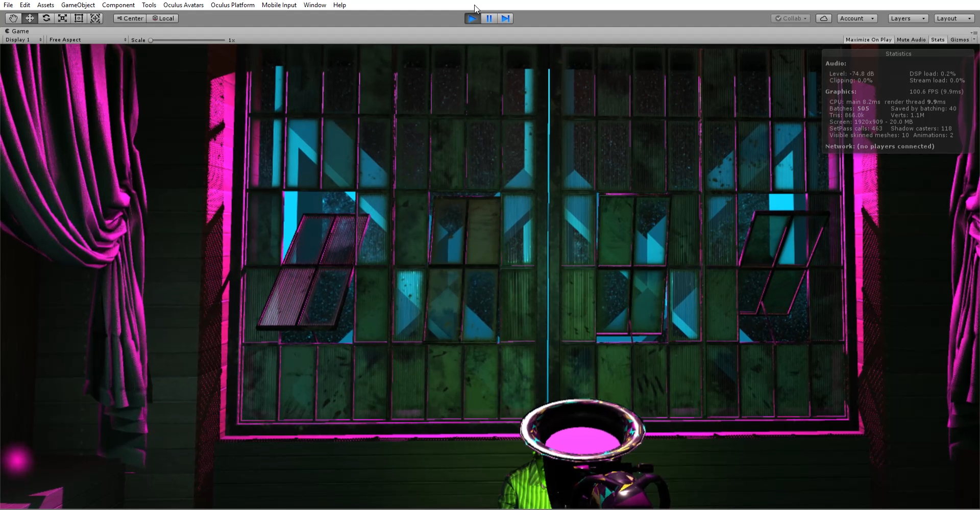Pause the running game
Viewport: 980px width, 510px height.
pos(489,18)
